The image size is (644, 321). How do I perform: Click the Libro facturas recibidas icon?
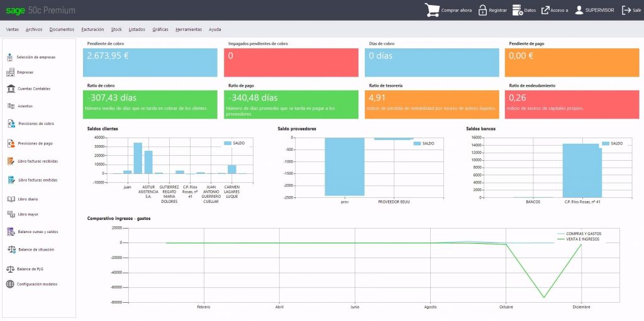tap(11, 161)
